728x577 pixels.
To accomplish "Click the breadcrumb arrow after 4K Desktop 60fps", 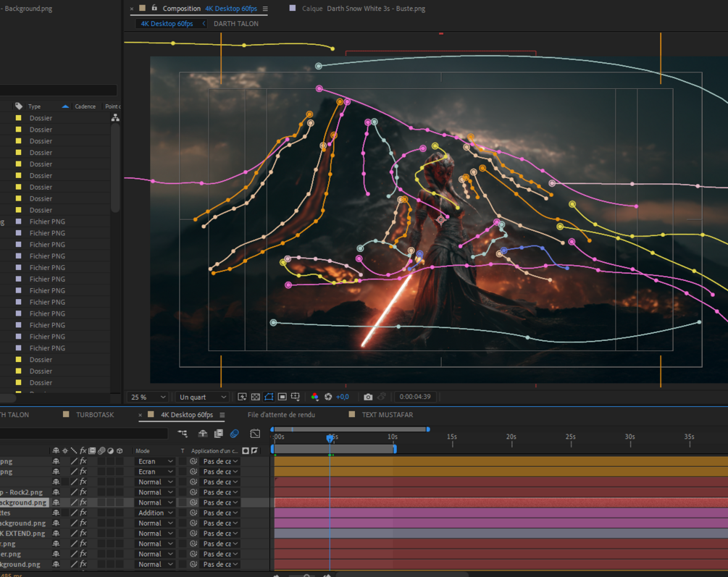I will pos(204,23).
